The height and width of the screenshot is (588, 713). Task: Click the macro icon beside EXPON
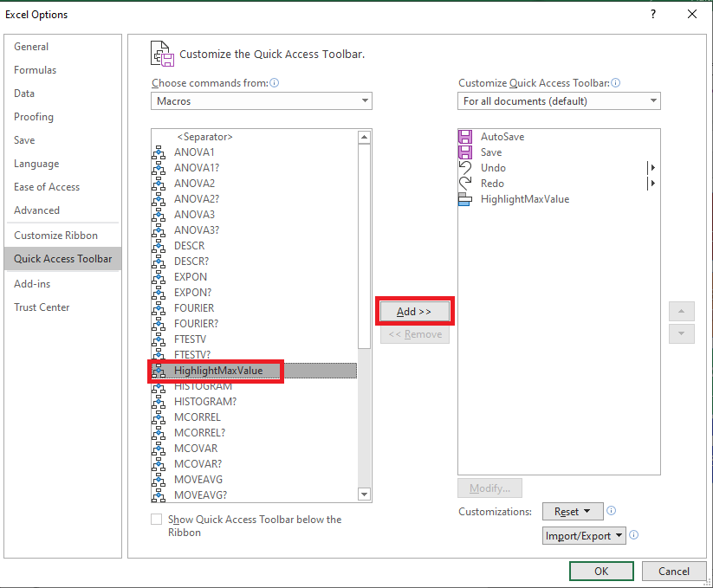159,277
